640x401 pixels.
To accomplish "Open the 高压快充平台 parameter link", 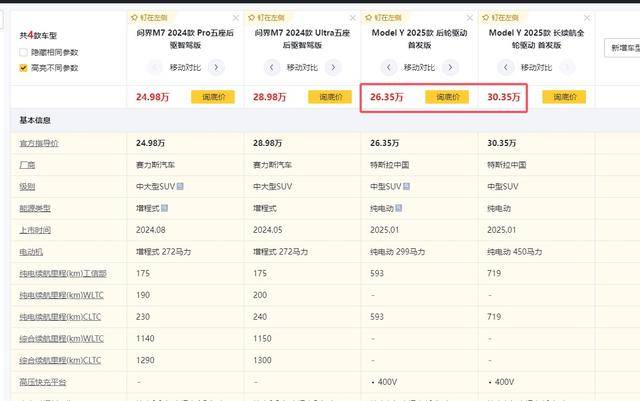I will tap(43, 382).
